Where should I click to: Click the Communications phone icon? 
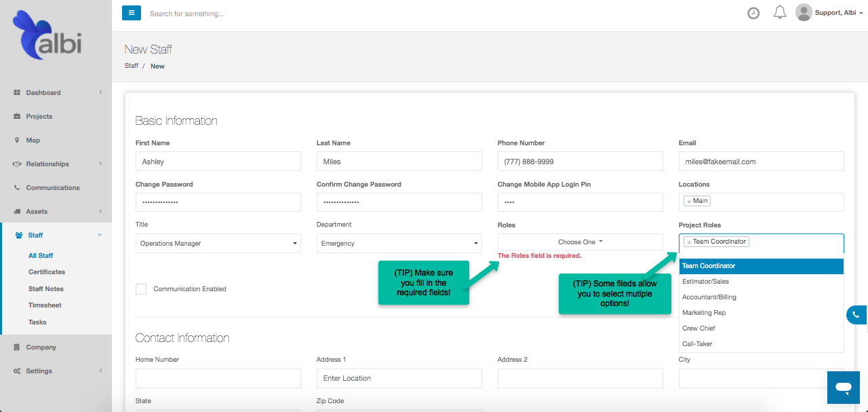[x=17, y=187]
